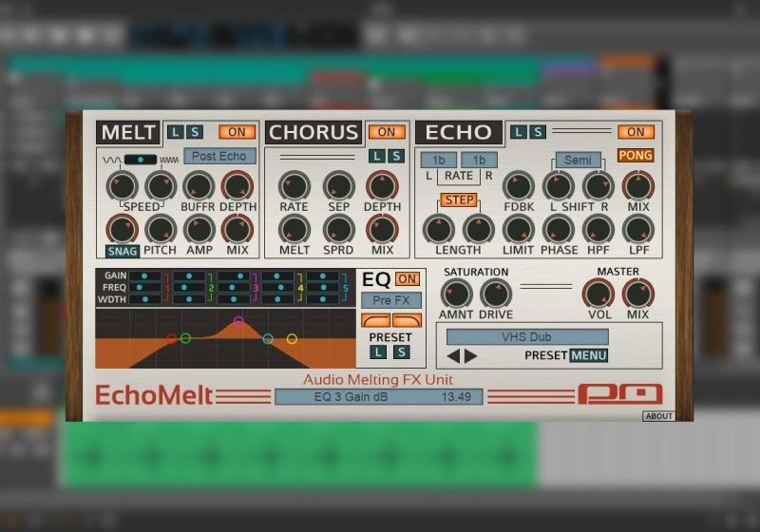760x532 pixels.
Task: Click the ECHO FDBK knob
Action: click(519, 186)
